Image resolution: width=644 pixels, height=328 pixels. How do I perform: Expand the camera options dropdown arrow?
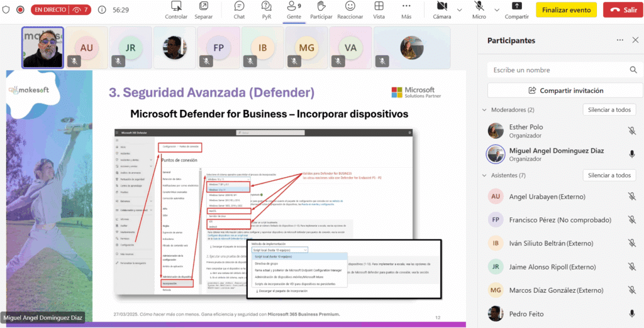pos(459,10)
